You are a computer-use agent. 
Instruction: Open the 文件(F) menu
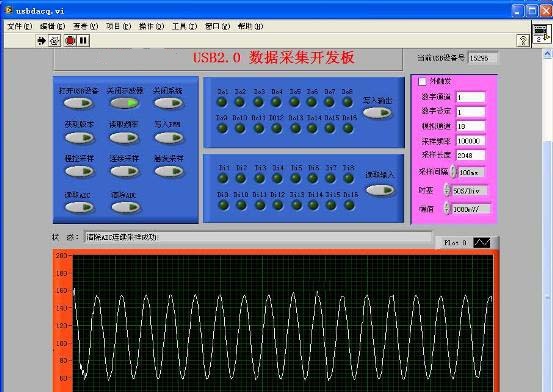click(20, 26)
